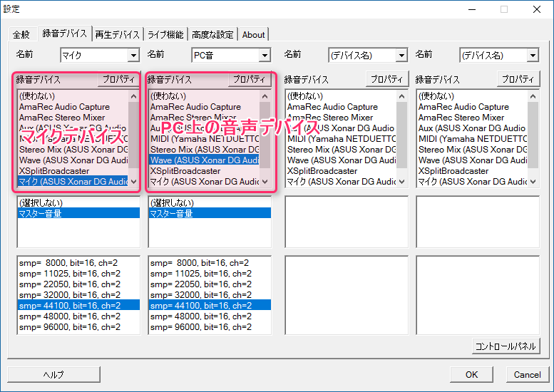
Task: Select AmaRec Audio Capture in second device list
Action: pyautogui.click(x=204, y=107)
